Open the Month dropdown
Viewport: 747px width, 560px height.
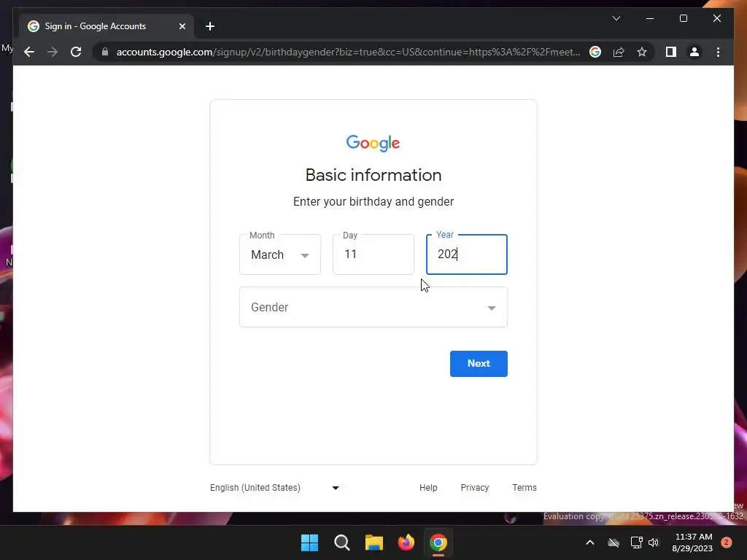(280, 254)
